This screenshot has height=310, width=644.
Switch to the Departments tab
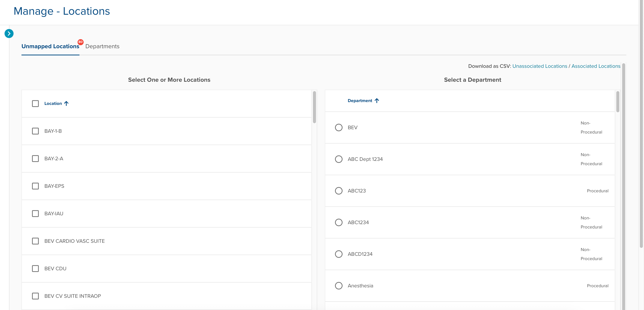[x=102, y=47]
